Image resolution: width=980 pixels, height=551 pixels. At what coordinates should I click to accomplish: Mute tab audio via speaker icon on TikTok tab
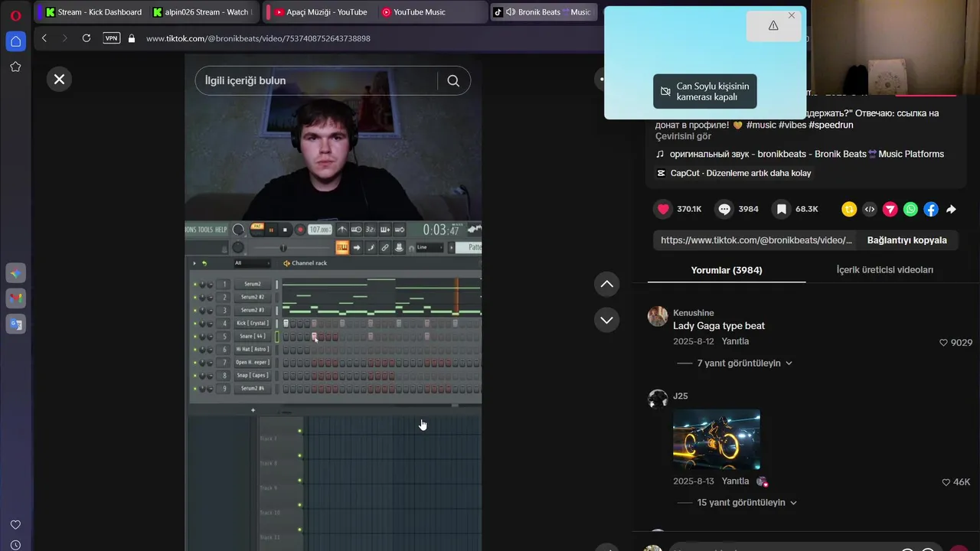click(x=510, y=12)
